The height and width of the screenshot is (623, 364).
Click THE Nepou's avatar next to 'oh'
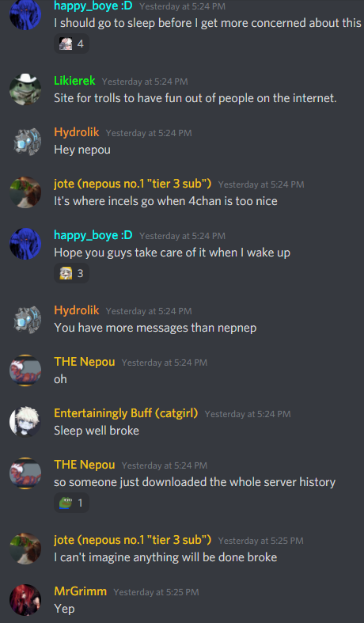pos(25,370)
